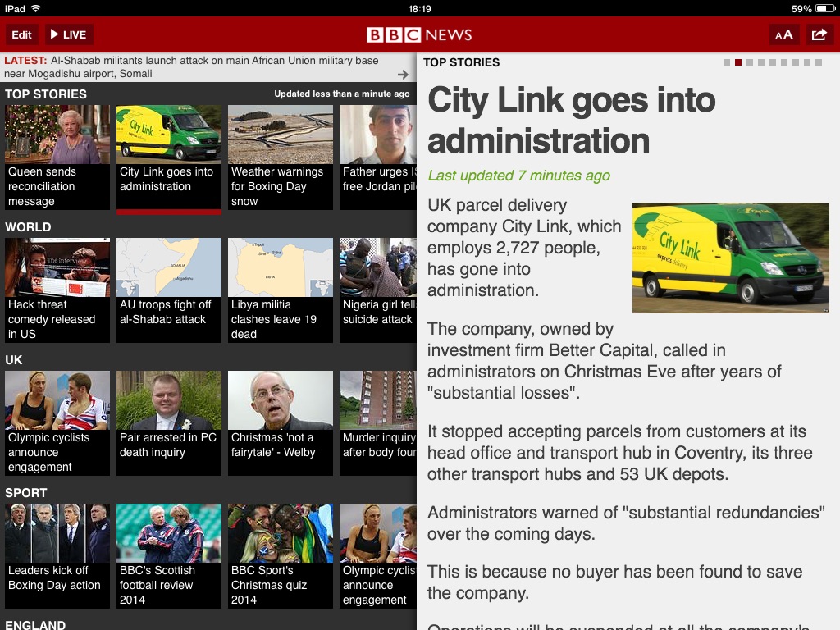Tap the TOP STORIES label above the article
This screenshot has height=630, width=840.
[461, 62]
